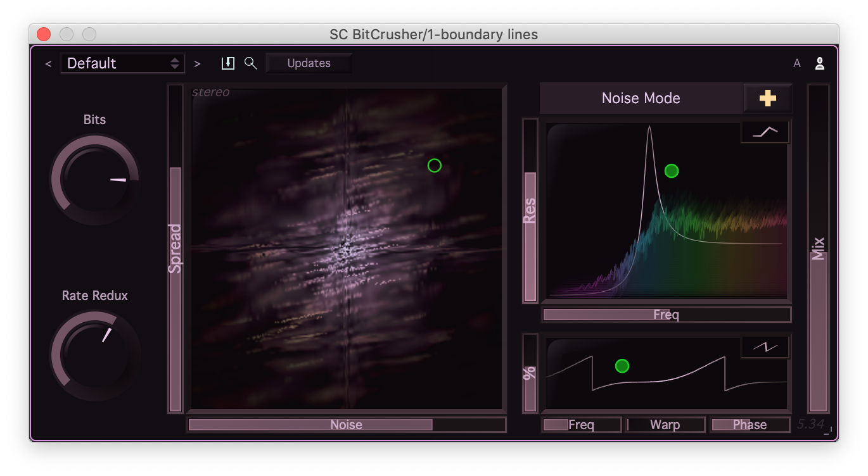Adjust the vertical Mix slider

pyautogui.click(x=819, y=248)
